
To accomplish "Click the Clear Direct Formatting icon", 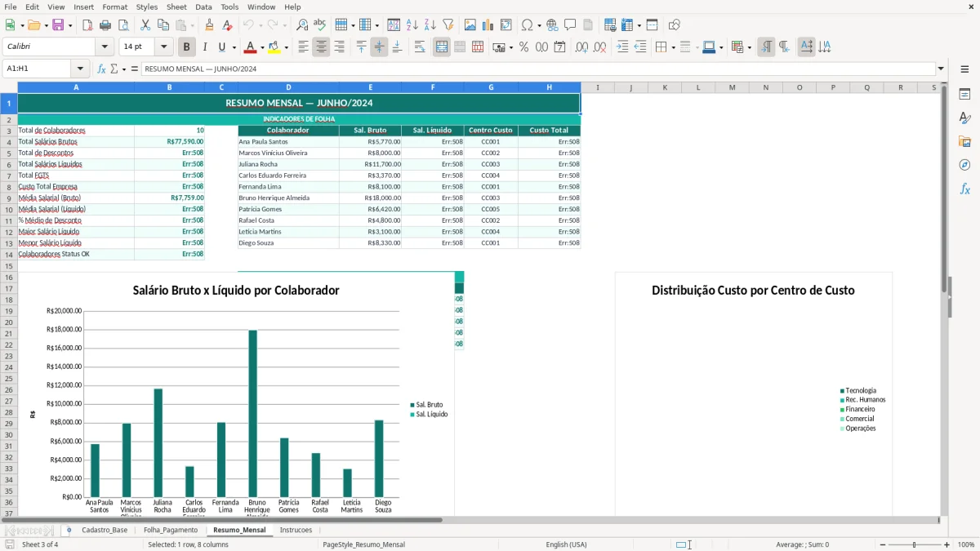I will (x=226, y=25).
